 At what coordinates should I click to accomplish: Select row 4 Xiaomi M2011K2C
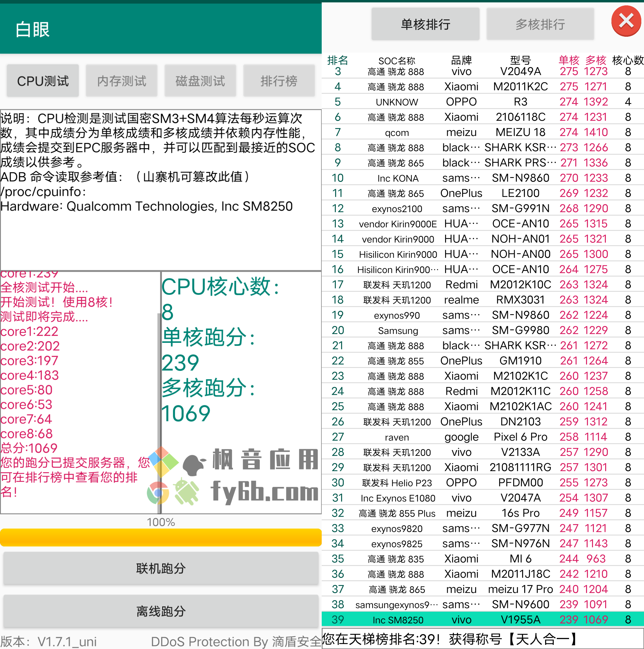point(483,87)
